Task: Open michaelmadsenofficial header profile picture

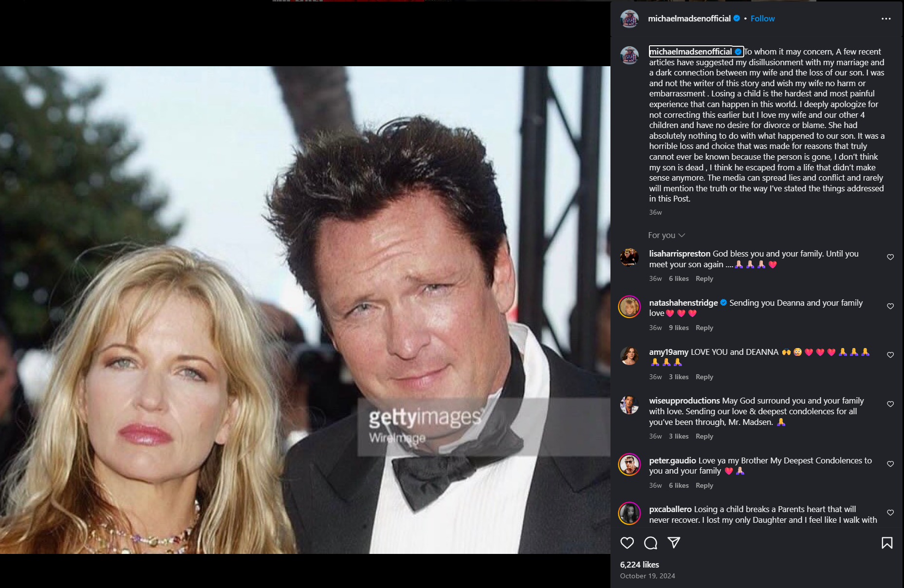Action: 629,18
